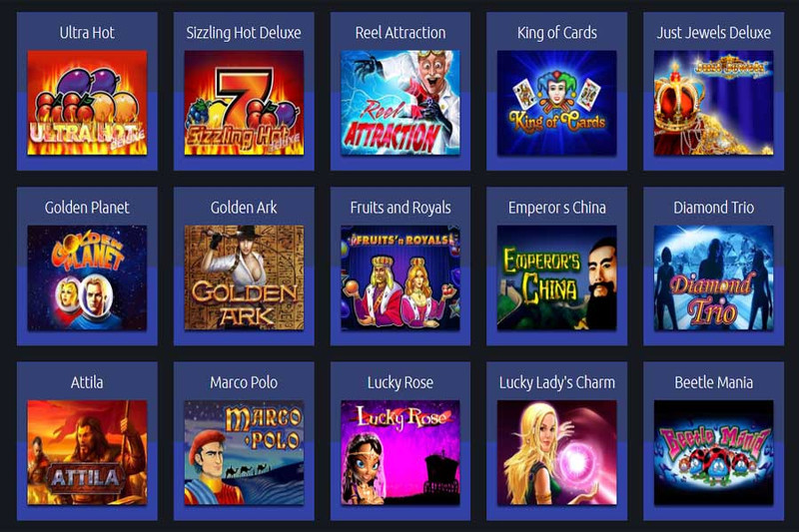Viewport: 799px width, 532px height.
Task: Click the "Golden Ark" title text
Action: coord(244,208)
